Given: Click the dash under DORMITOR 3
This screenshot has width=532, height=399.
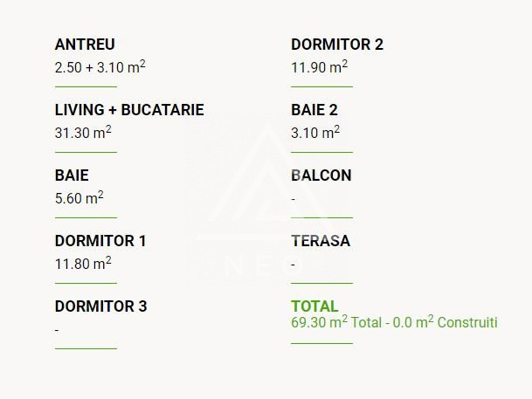Looking at the screenshot, I should (x=57, y=330).
